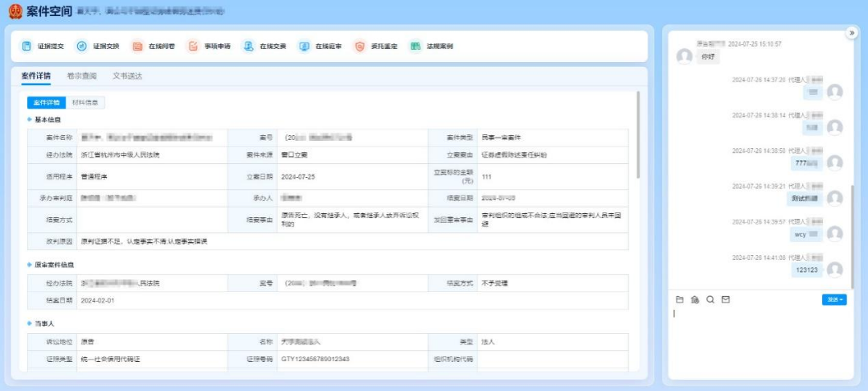The image size is (868, 391).
Task: Click the 不予受理 closing method value
Action: click(x=494, y=283)
